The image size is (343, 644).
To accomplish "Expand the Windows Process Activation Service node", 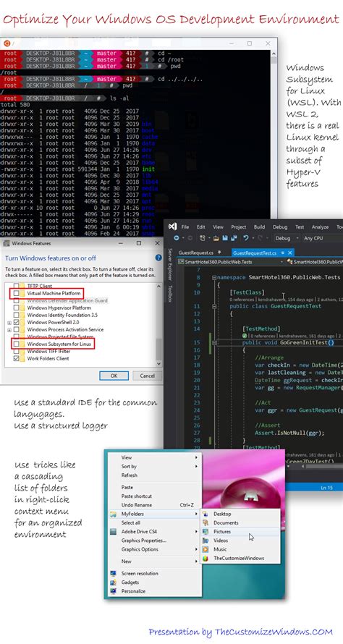I will click(x=9, y=330).
